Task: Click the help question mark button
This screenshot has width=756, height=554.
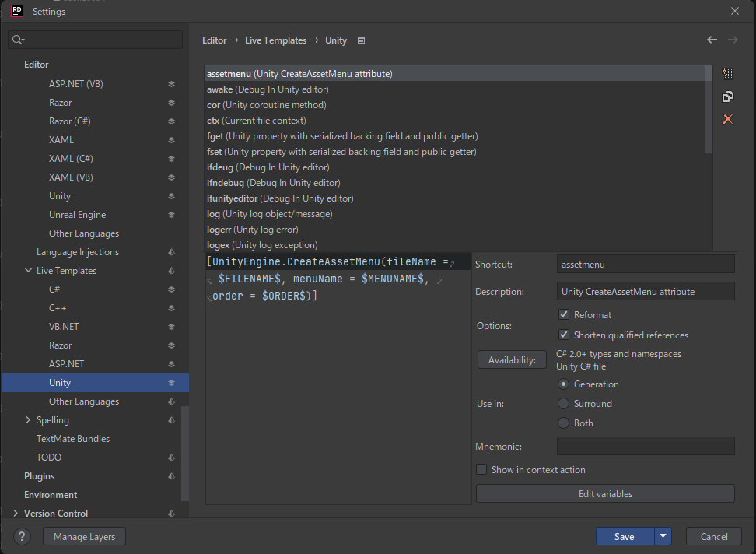Action: [x=22, y=536]
